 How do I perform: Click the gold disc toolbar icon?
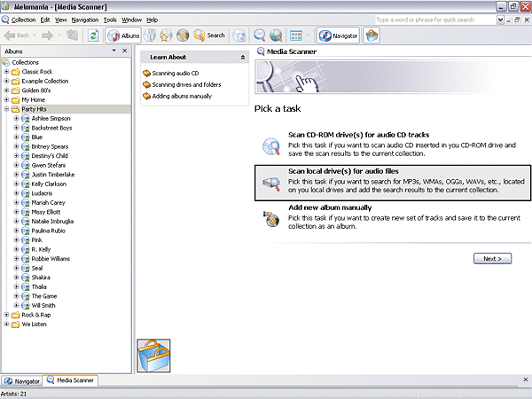pos(182,35)
